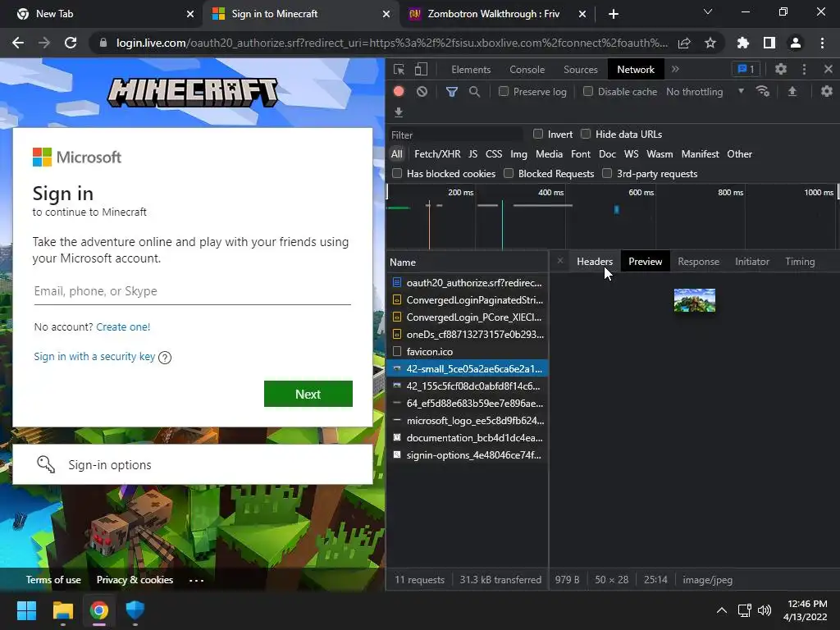Open a new browser tab plus button

[614, 14]
